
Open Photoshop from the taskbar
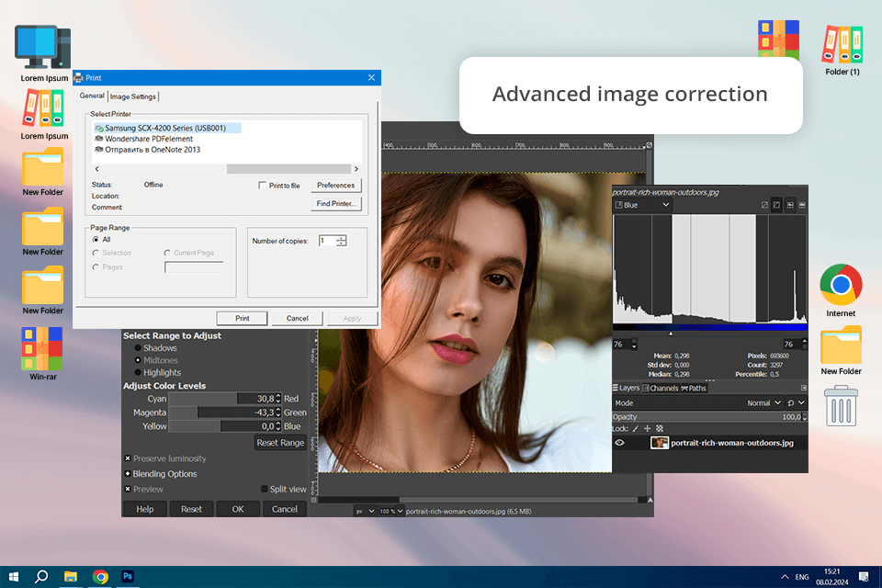[129, 576]
